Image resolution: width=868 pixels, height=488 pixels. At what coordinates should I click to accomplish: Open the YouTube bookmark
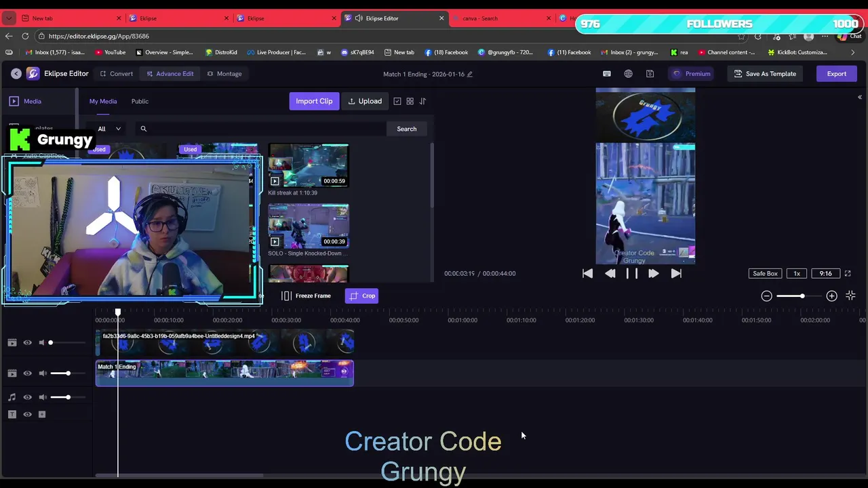111,52
